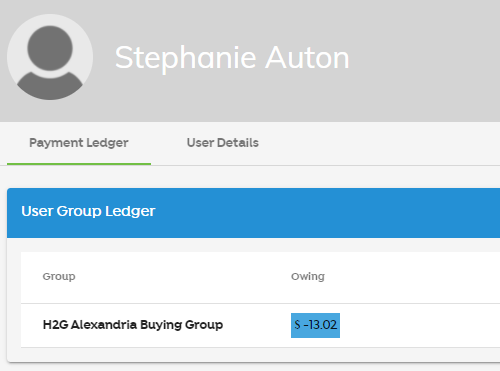The image size is (500, 371).
Task: Click the Stephanie Auton name heading
Action: click(232, 58)
